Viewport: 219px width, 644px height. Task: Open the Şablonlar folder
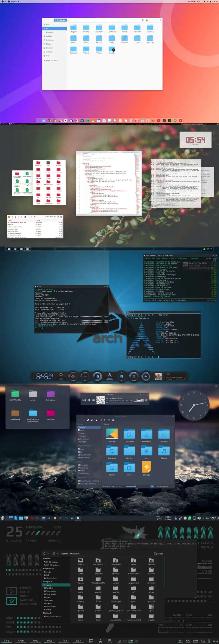[x=150, y=39]
